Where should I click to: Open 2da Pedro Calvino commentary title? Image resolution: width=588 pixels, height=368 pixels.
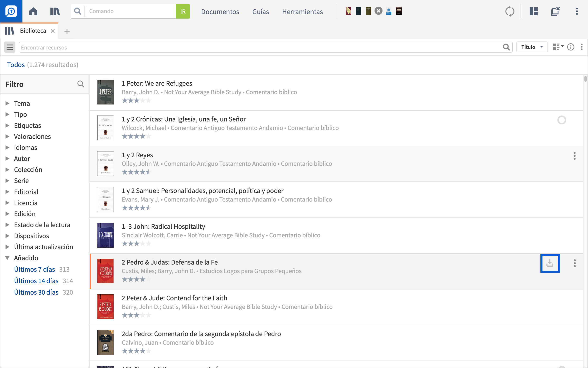click(x=201, y=334)
